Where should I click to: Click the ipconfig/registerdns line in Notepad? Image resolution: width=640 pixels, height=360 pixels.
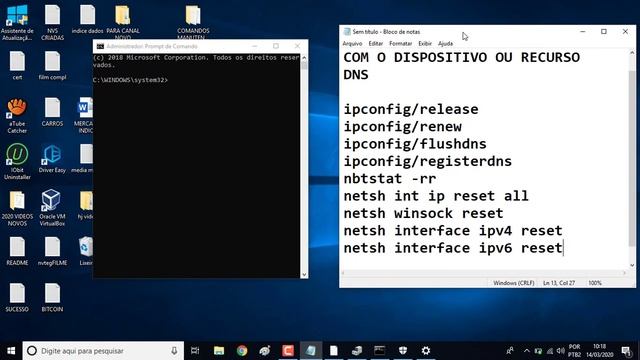[x=428, y=161]
